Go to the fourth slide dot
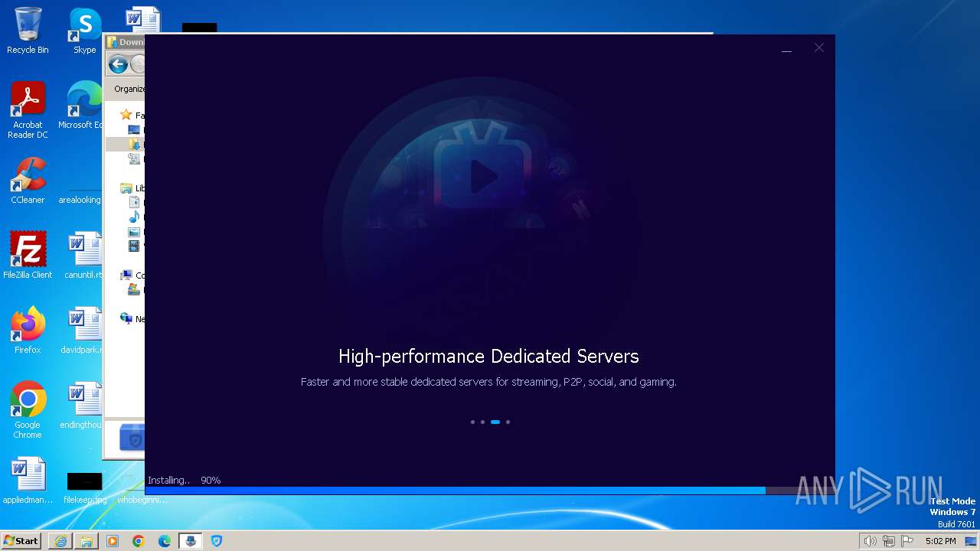 [508, 422]
